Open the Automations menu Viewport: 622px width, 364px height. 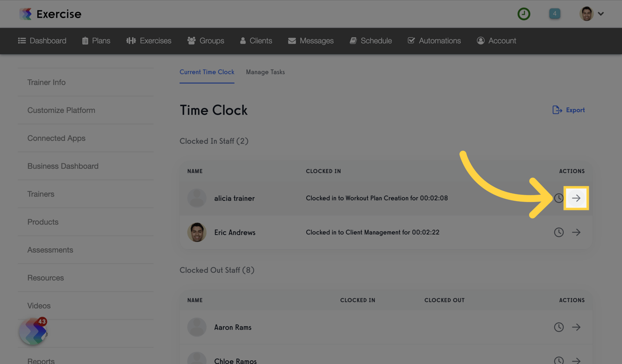434,41
